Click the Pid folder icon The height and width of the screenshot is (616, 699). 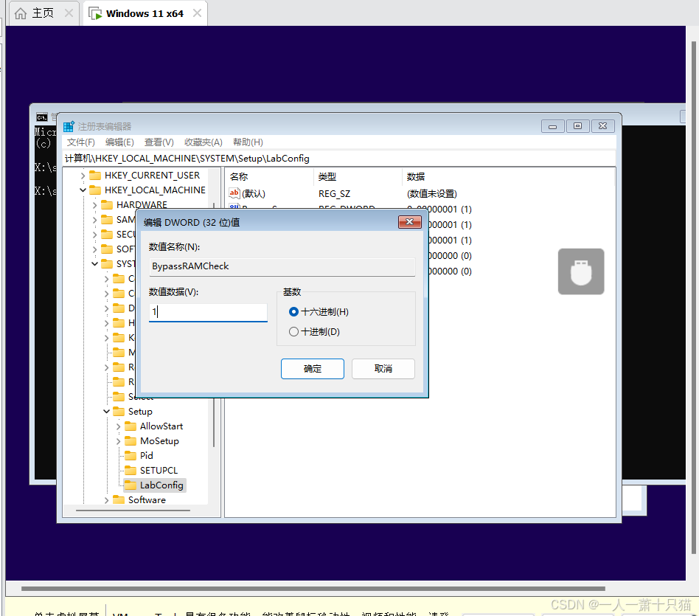131,455
